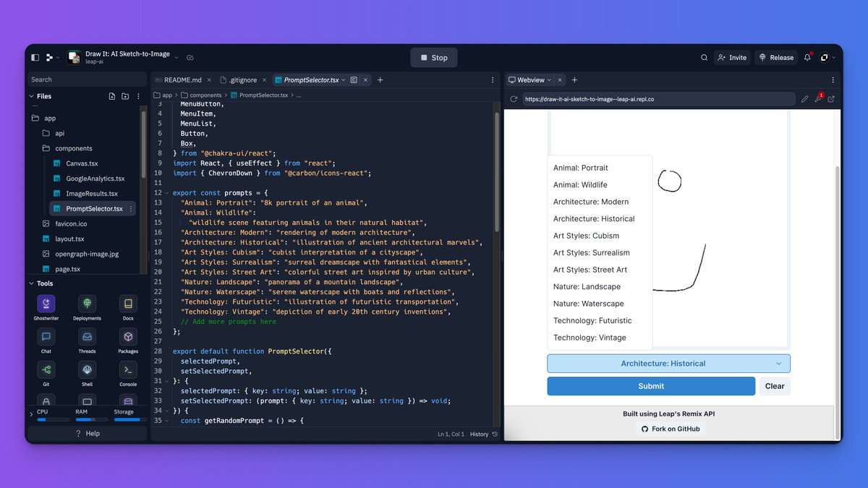The height and width of the screenshot is (488, 868).
Task: Switch to the README.md tab
Action: tap(182, 80)
